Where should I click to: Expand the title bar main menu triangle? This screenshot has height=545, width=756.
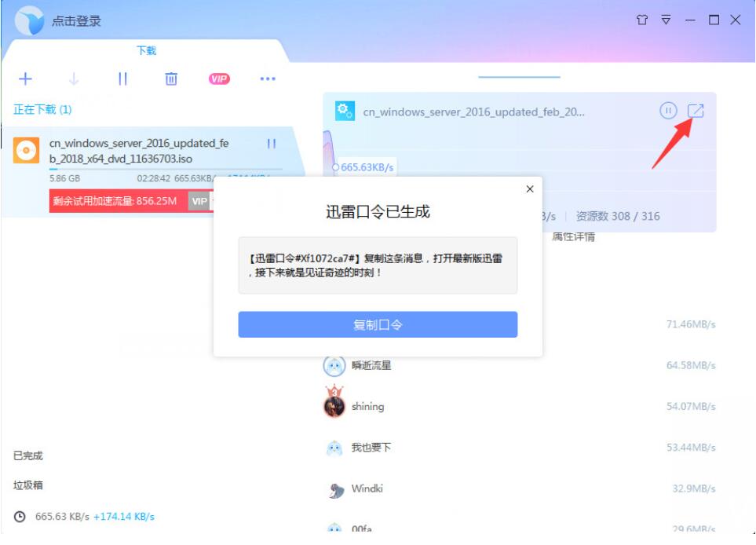(x=666, y=20)
